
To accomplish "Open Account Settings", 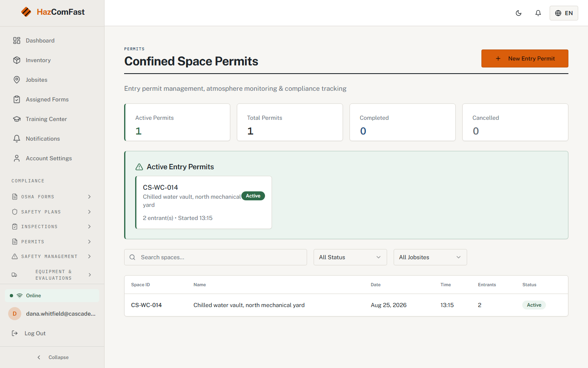I will [52, 158].
